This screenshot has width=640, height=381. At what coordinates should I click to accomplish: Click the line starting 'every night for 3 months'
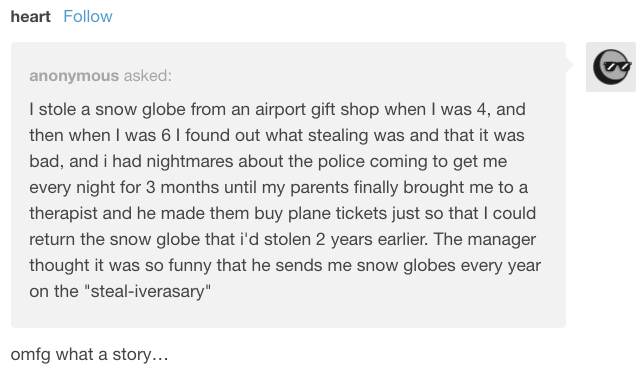[278, 187]
